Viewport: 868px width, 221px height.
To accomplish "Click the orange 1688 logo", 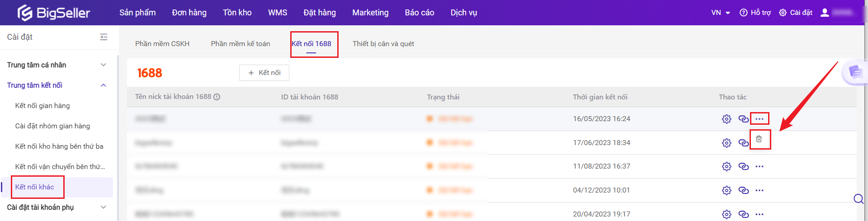I will coord(150,73).
